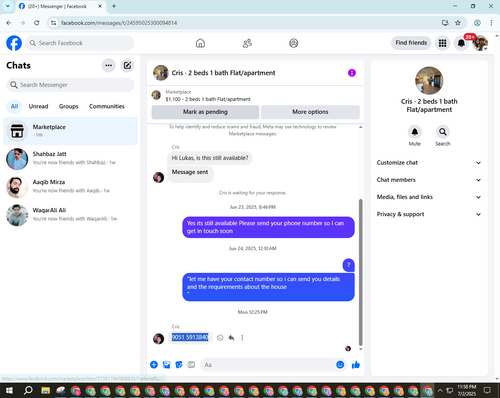Choose a GIF in the composer

point(191,365)
